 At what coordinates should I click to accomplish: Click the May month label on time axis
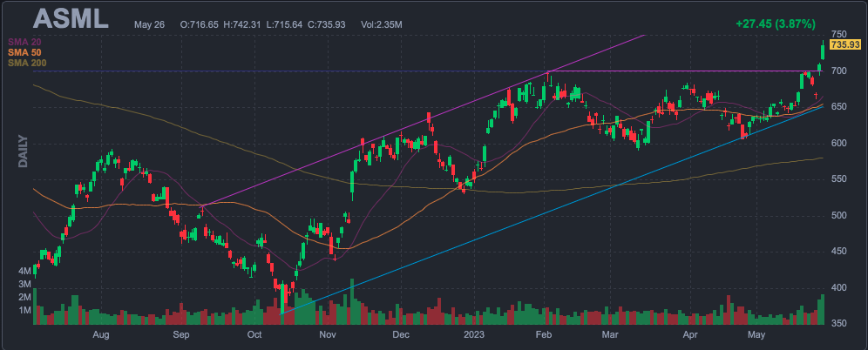coord(756,334)
